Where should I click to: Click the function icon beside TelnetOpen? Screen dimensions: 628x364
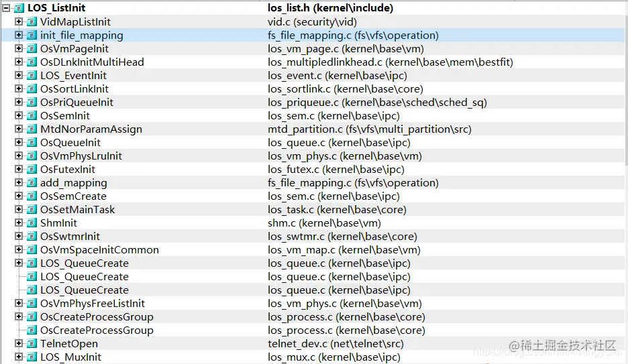tap(32, 343)
